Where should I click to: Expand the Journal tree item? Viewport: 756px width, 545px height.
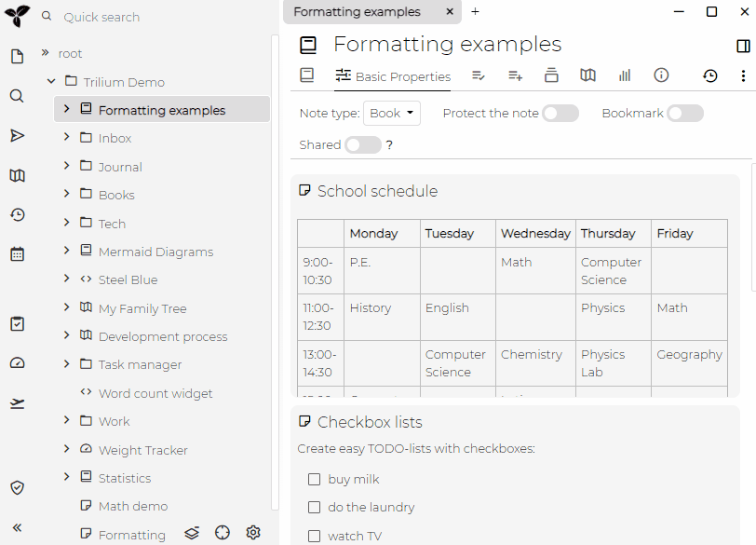pyautogui.click(x=67, y=167)
